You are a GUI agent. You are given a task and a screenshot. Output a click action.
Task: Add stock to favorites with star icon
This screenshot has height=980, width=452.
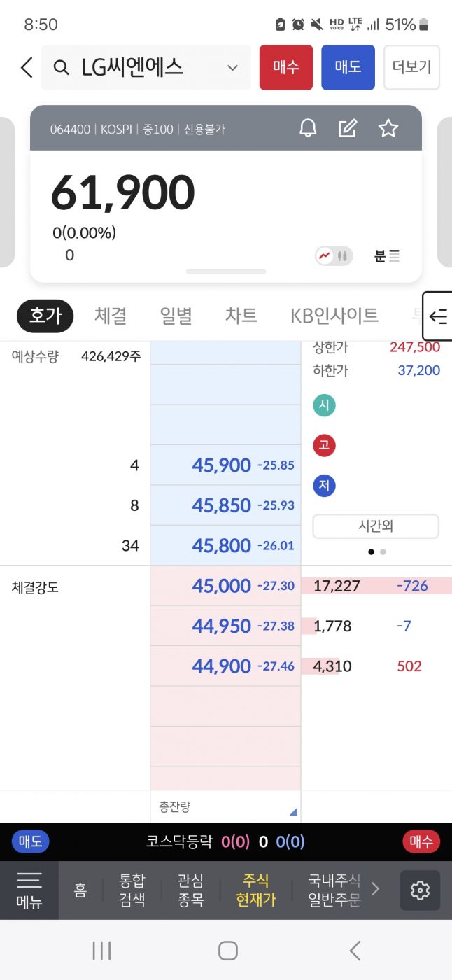click(388, 128)
